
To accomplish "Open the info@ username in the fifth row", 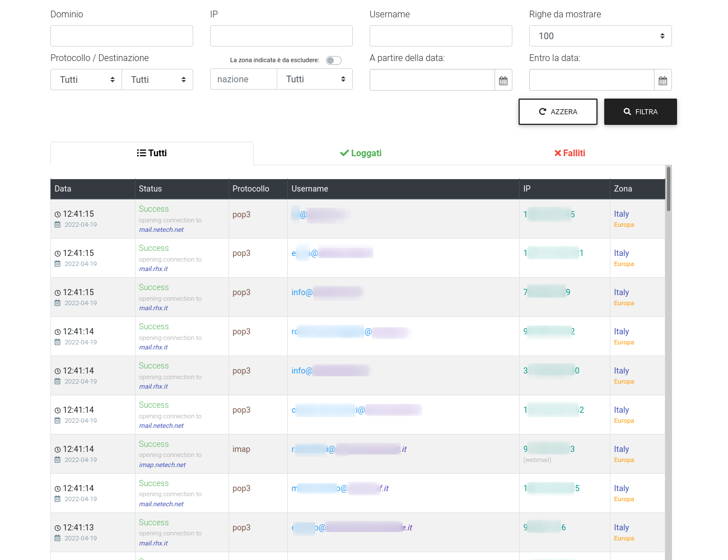I will point(330,371).
